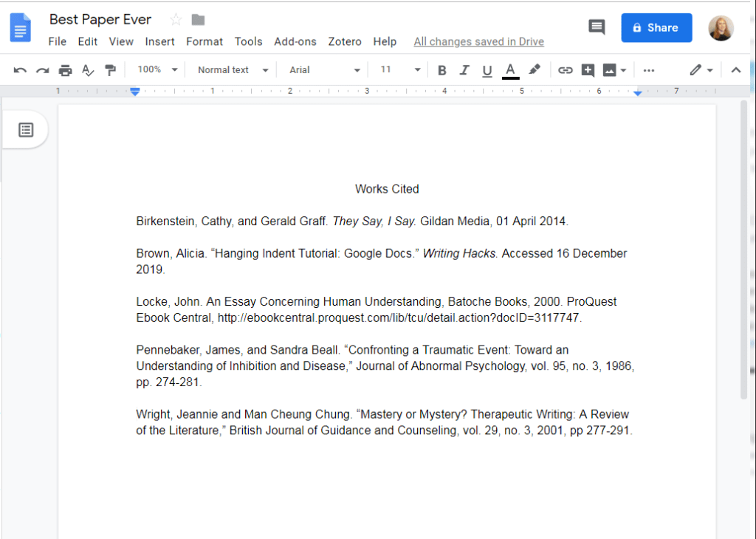Click the undo arrow icon

tap(20, 70)
